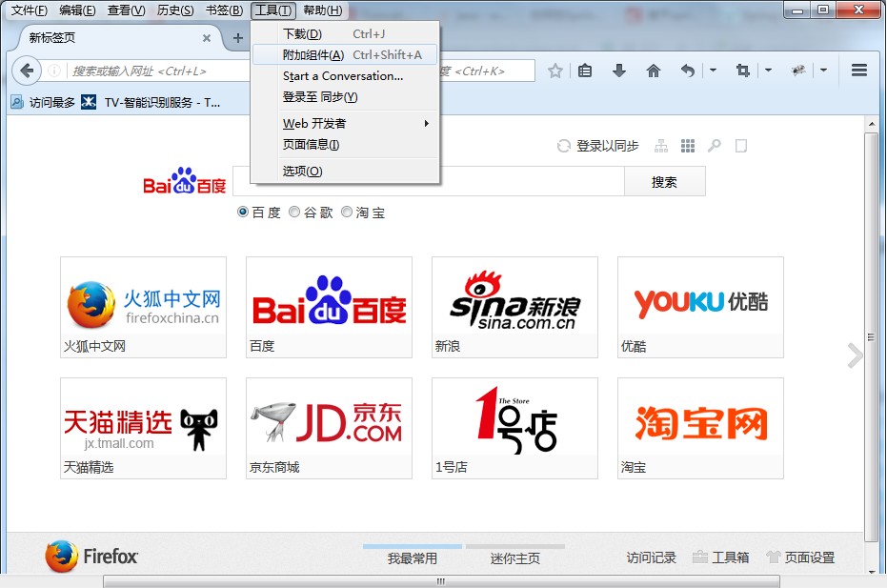Image resolution: width=887 pixels, height=588 pixels.
Task: Focus the address bar input field
Action: (158, 71)
